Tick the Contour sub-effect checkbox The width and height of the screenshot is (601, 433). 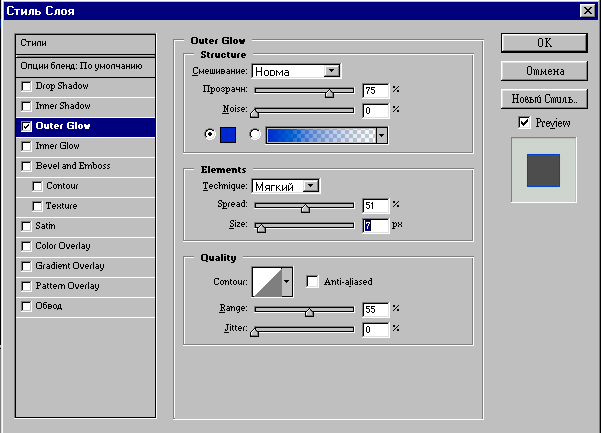click(x=37, y=186)
